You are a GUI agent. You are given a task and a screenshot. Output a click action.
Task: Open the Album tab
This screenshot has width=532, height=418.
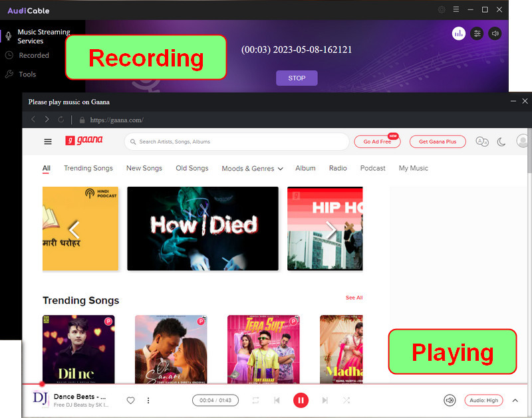point(305,168)
